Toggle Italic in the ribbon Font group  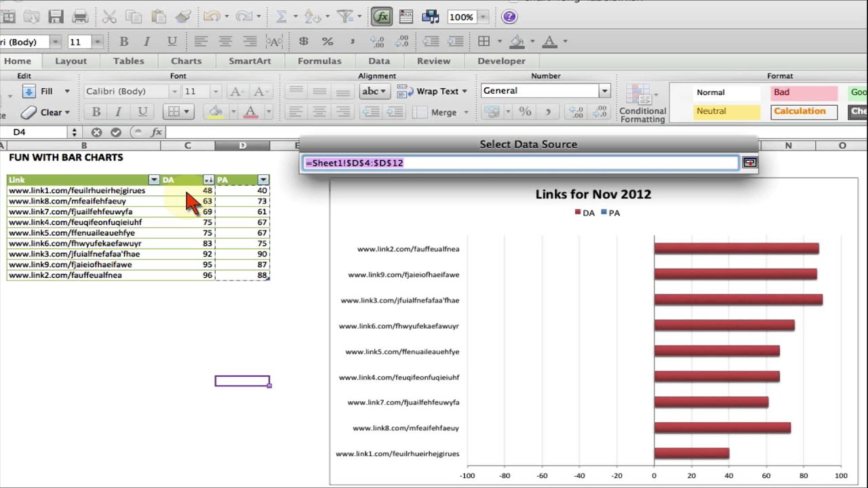[x=118, y=112]
